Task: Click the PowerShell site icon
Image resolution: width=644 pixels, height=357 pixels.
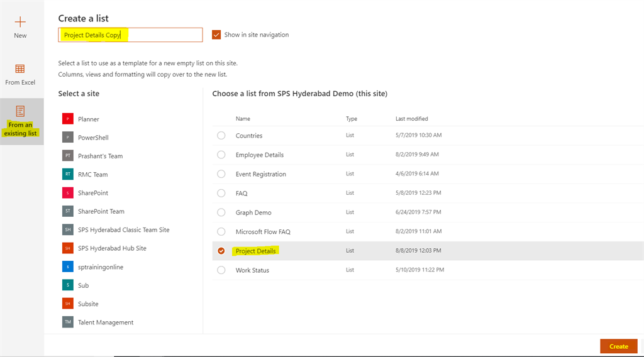Action: [68, 138]
